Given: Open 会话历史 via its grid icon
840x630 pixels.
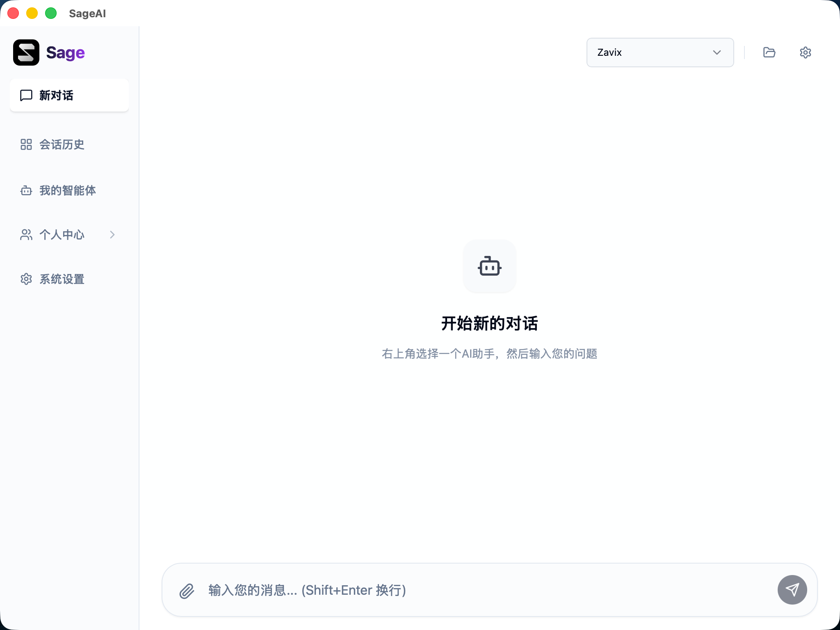Looking at the screenshot, I should [x=26, y=144].
